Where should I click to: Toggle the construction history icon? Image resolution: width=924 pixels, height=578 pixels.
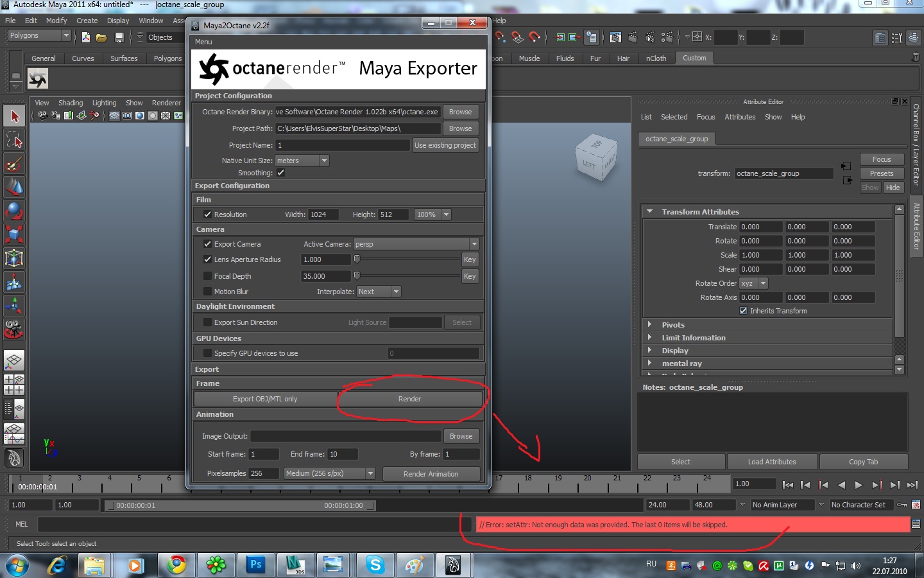591,37
